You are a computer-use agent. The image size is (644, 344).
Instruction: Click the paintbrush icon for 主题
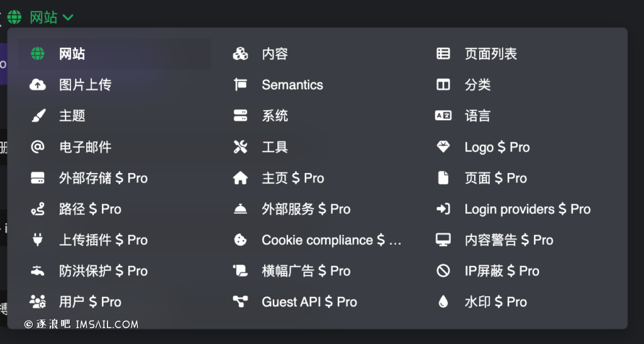pos(38,116)
